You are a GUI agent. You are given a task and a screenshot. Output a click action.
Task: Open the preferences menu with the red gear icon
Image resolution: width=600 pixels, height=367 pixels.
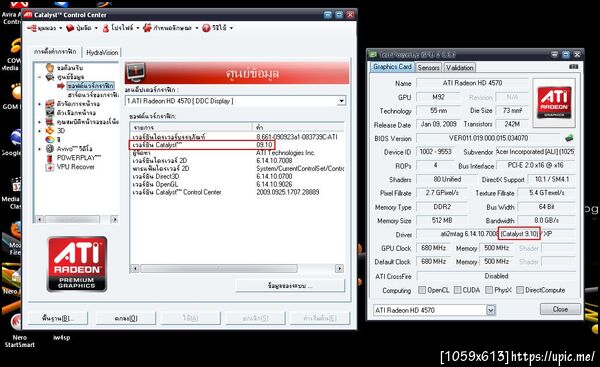click(x=170, y=28)
